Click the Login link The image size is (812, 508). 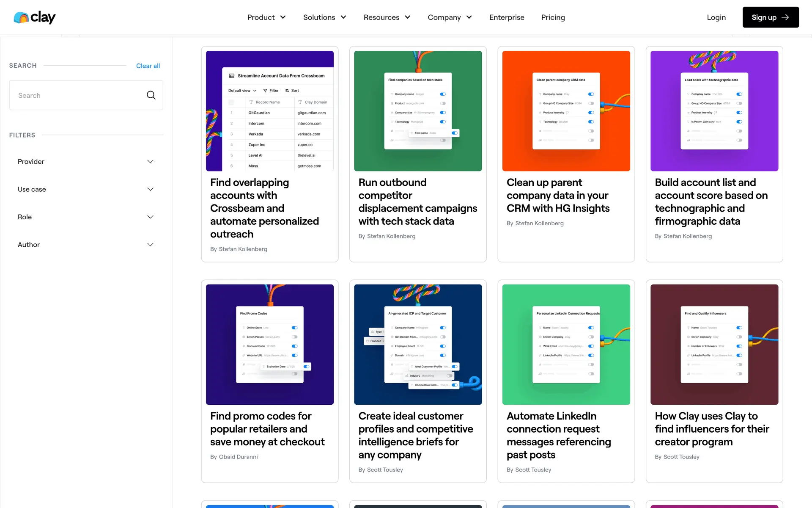pyautogui.click(x=716, y=17)
